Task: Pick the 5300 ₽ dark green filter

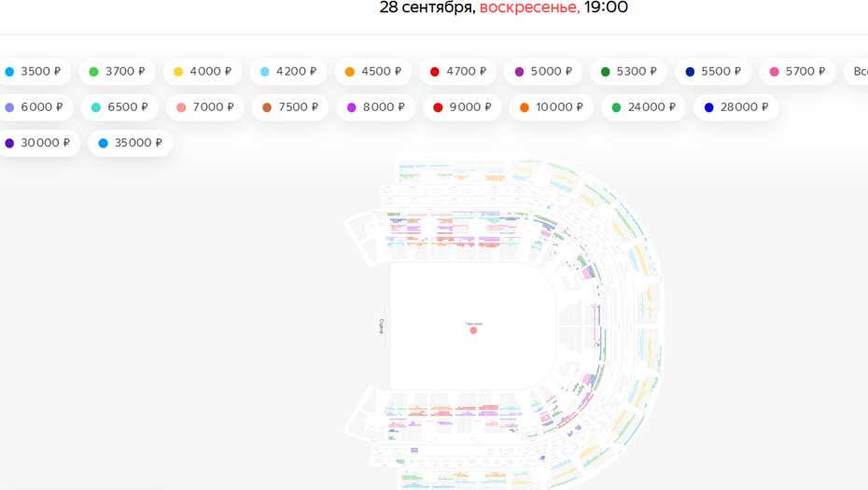Action: click(629, 72)
